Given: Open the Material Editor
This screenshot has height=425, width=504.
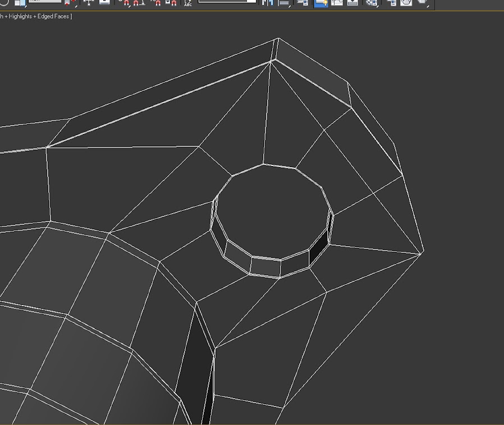Looking at the screenshot, I should click(x=372, y=3).
